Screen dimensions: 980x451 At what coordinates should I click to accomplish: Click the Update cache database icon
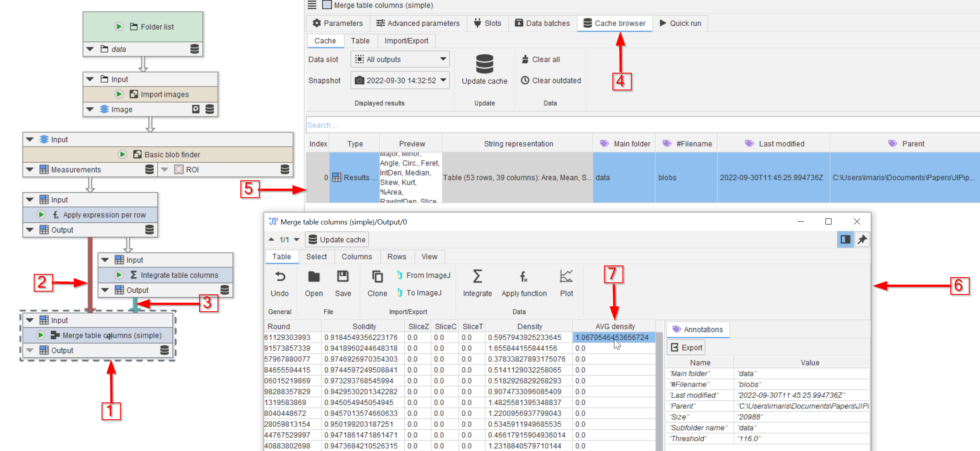(x=484, y=64)
